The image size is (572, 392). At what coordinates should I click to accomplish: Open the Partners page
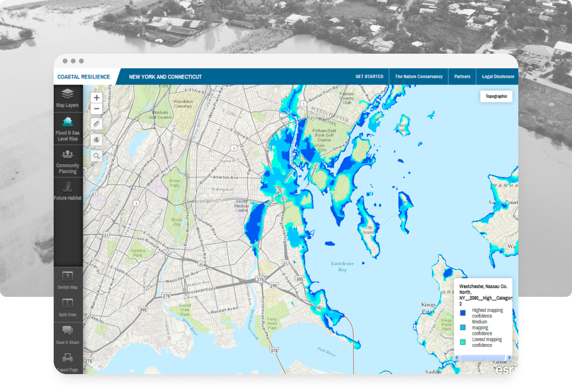[x=462, y=76]
